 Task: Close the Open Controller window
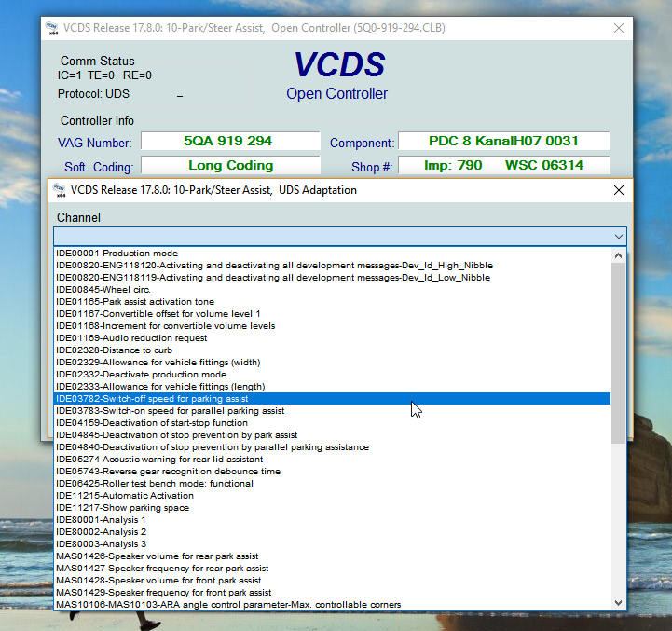click(x=618, y=28)
